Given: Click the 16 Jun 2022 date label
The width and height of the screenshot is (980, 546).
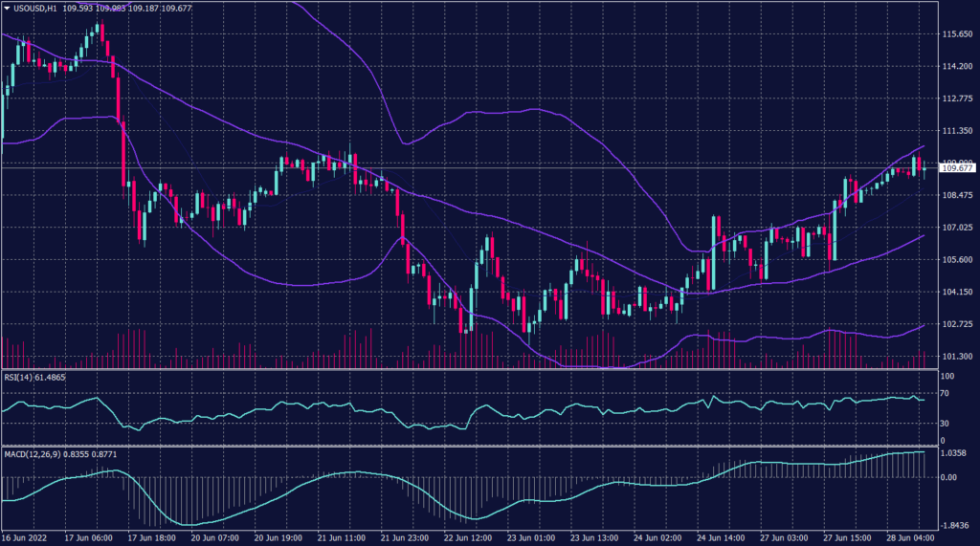Looking at the screenshot, I should click(24, 537).
